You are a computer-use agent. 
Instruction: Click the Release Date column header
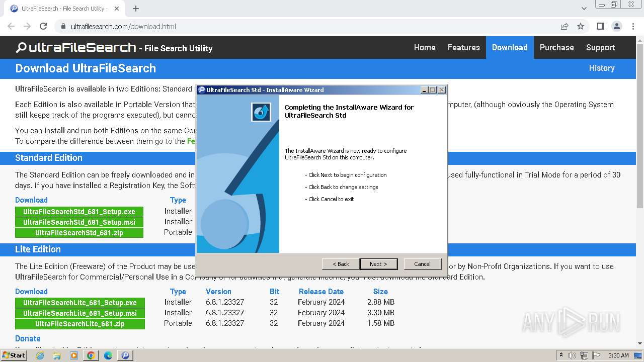pos(321,292)
